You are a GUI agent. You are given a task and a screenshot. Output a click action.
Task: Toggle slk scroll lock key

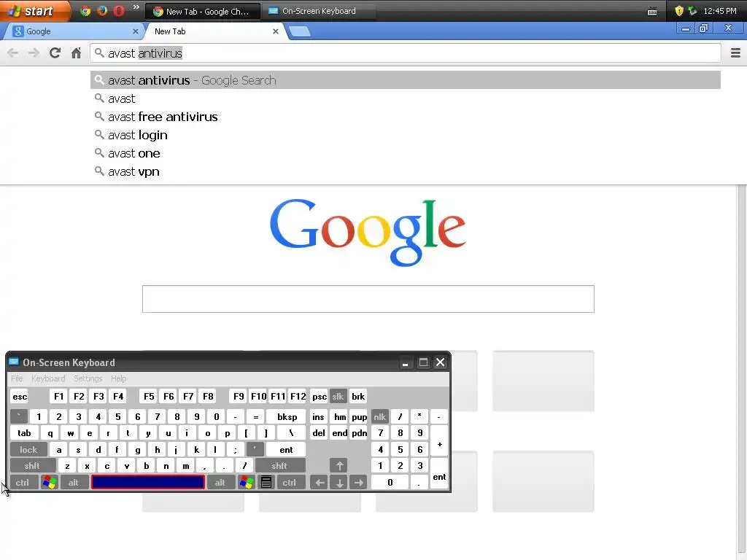pyautogui.click(x=338, y=397)
